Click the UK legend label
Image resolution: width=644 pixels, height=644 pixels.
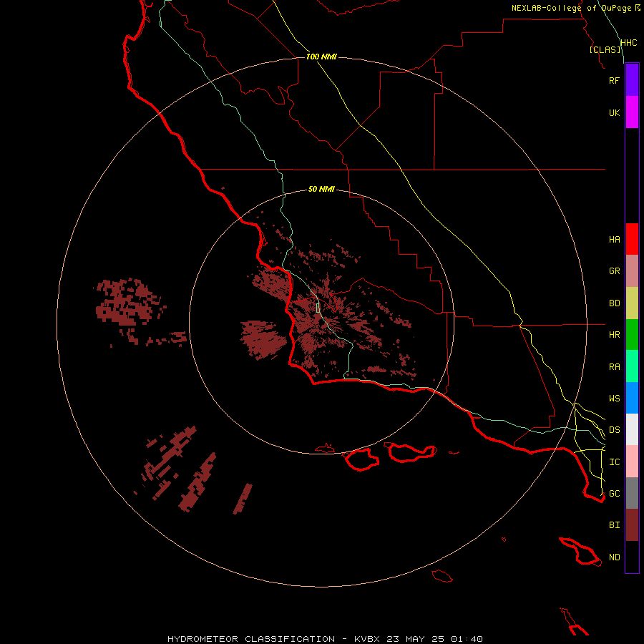coord(615,112)
